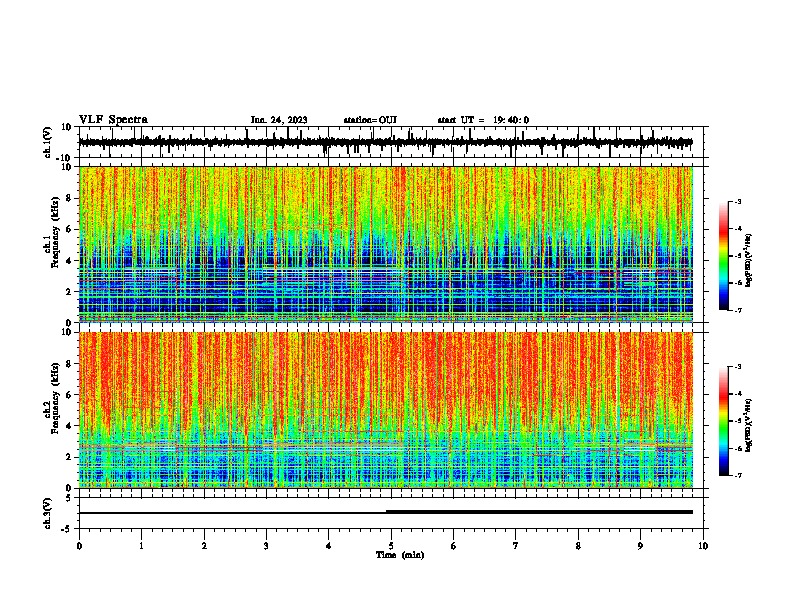The width and height of the screenshot is (792, 612).
Task: Click the ch.3 thick black trace line
Action: click(x=539, y=512)
